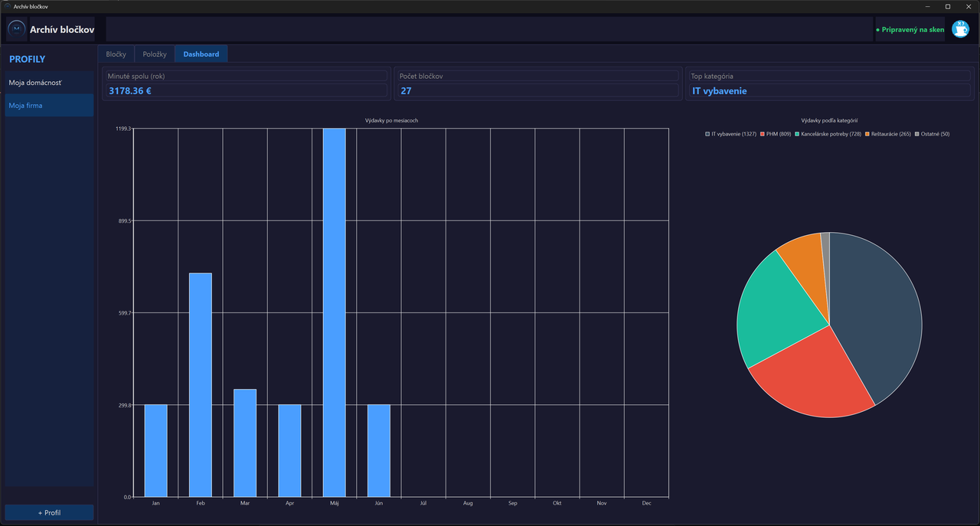Click the 1199.3 y-axis label
980x526 pixels.
(x=122, y=129)
